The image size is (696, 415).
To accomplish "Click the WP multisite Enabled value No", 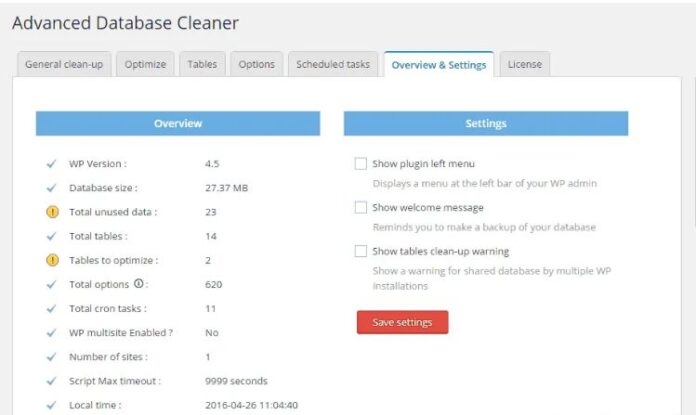I will coord(212,332).
